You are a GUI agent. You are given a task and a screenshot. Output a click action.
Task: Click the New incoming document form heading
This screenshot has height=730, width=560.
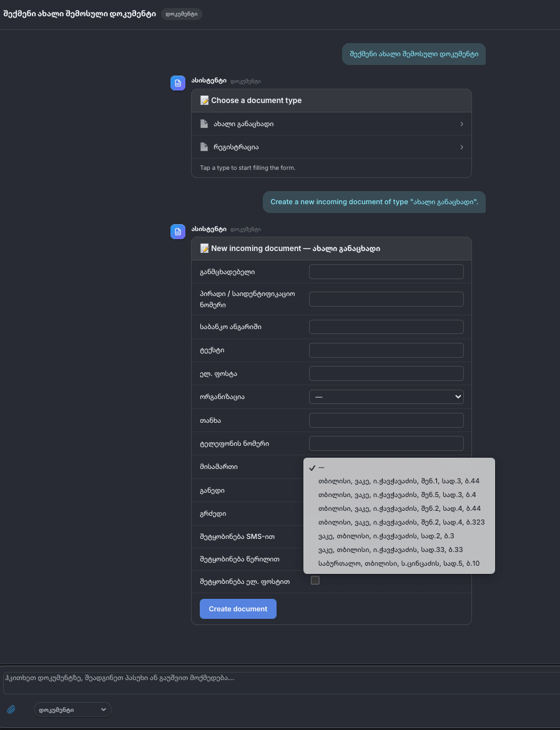pyautogui.click(x=295, y=249)
